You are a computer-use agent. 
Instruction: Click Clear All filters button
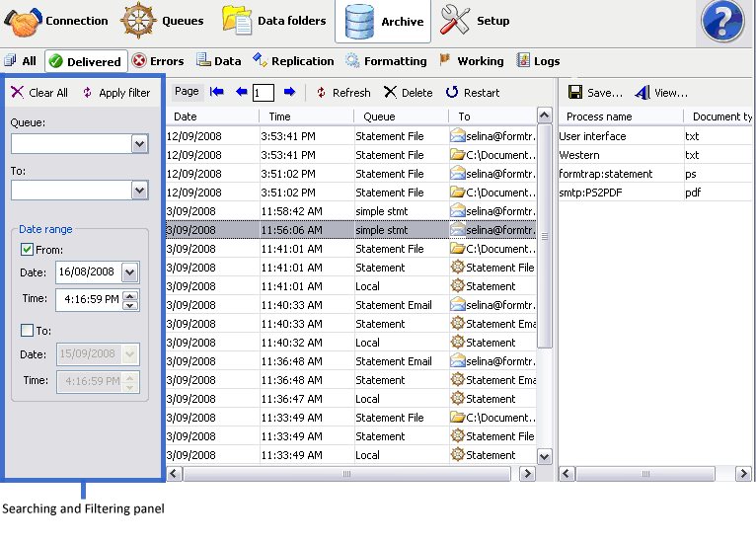coord(39,93)
